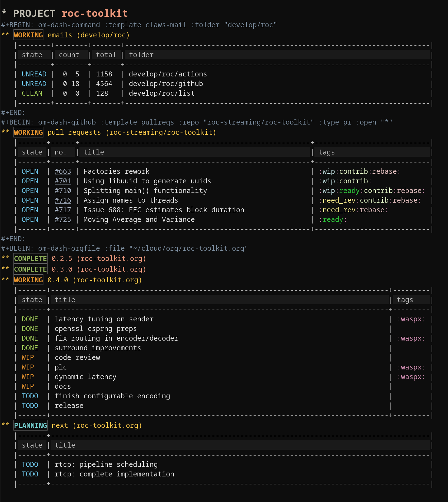Click the develop/roc/list folder cell
This screenshot has width=448, height=502.
(162, 93)
